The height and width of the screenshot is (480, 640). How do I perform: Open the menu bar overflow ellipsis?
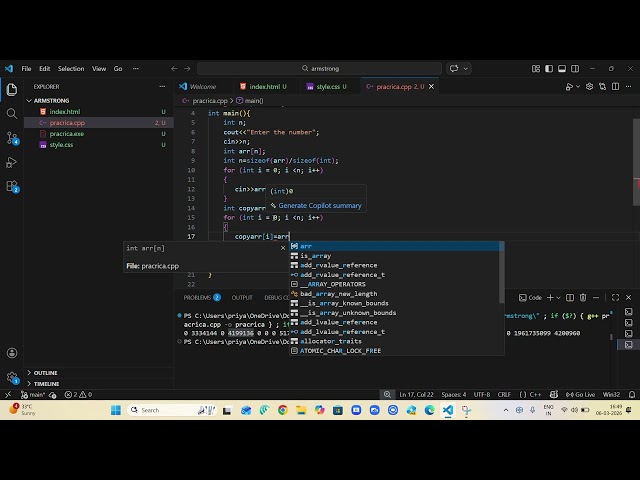click(x=136, y=69)
